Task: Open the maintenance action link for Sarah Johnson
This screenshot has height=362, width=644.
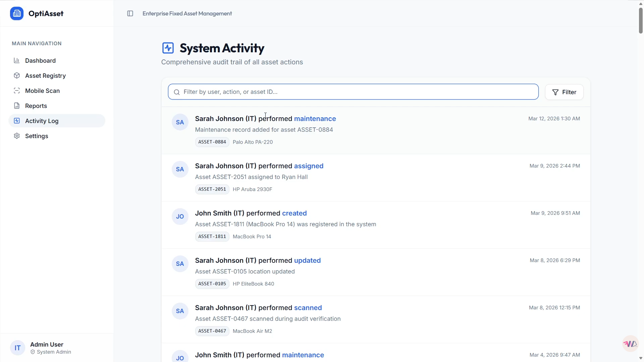Action: [315, 119]
